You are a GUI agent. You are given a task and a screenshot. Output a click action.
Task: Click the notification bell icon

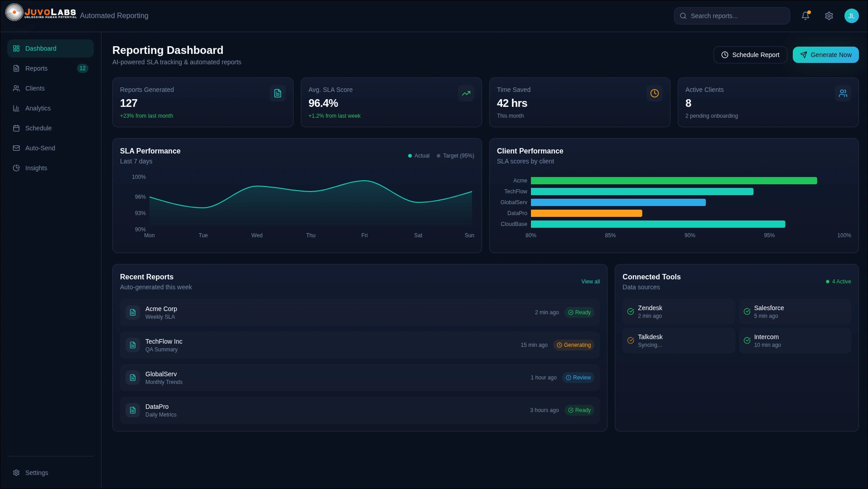pyautogui.click(x=805, y=16)
